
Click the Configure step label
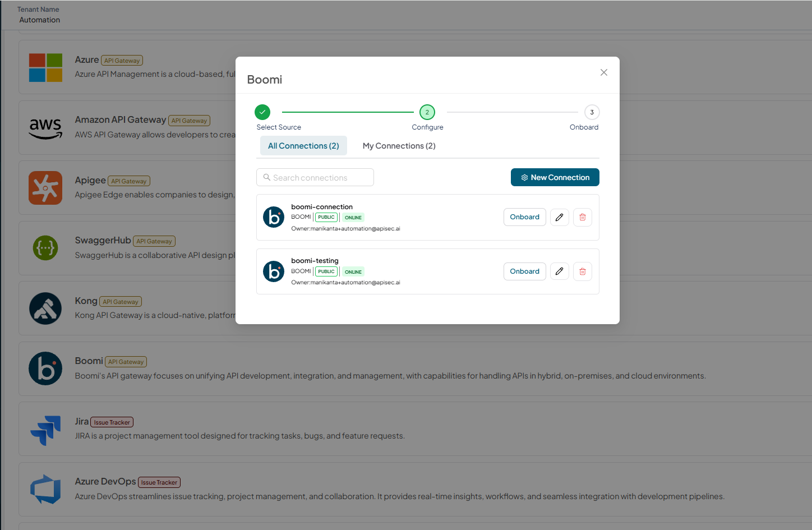coord(427,127)
